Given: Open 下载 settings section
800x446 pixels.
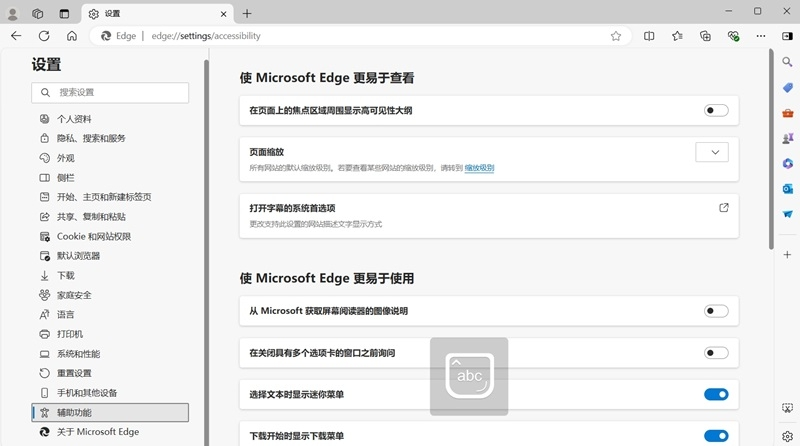Looking at the screenshot, I should (x=110, y=276).
